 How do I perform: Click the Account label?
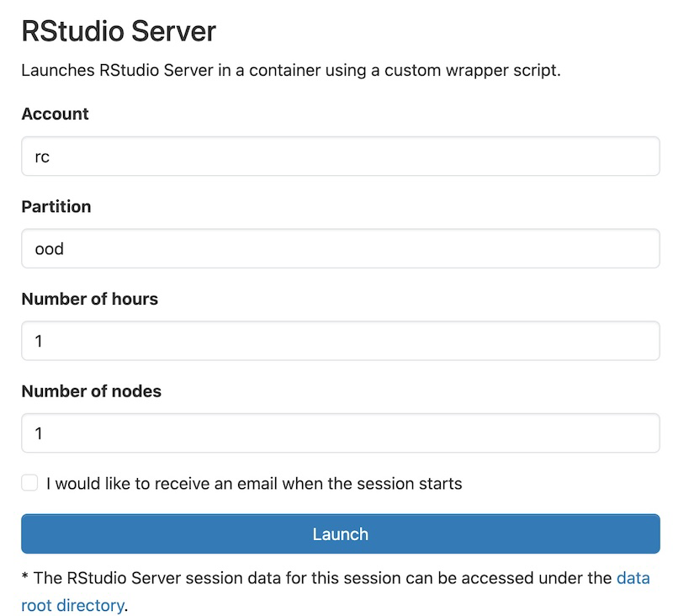[55, 114]
